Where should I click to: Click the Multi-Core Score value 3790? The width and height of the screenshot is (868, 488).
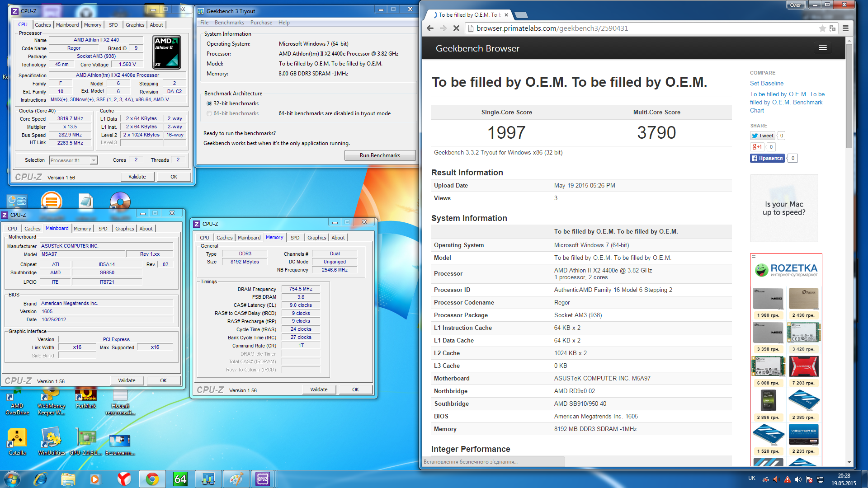click(656, 132)
